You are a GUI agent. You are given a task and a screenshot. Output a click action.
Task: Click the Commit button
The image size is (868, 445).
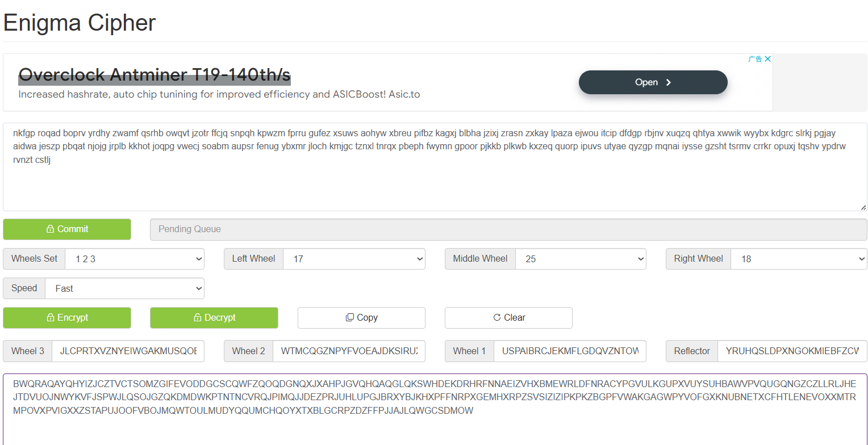[x=67, y=229]
